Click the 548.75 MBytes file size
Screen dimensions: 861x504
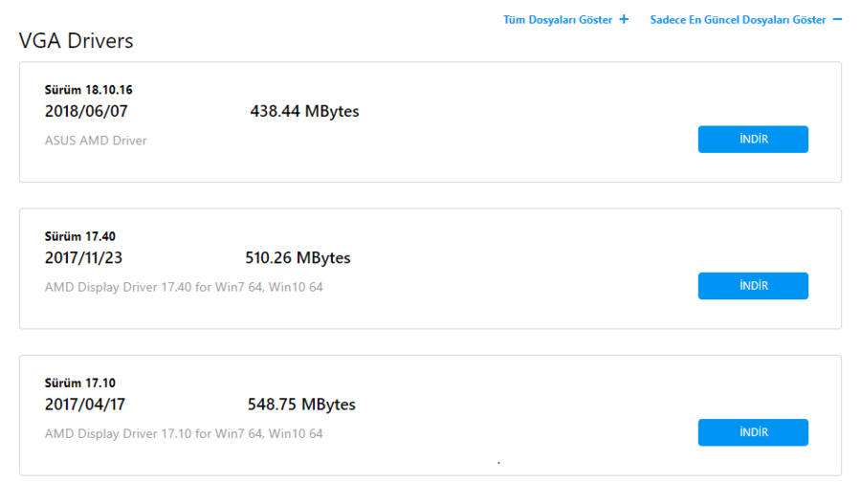(301, 405)
